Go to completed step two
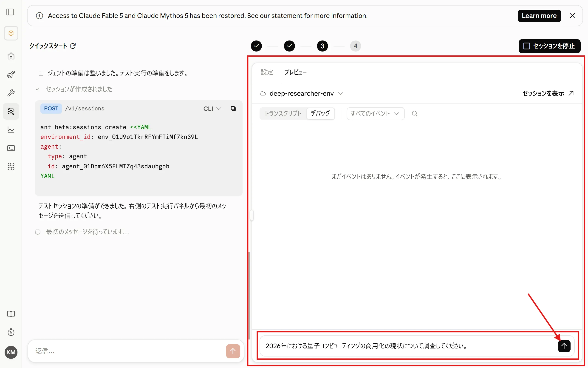 [x=289, y=46]
